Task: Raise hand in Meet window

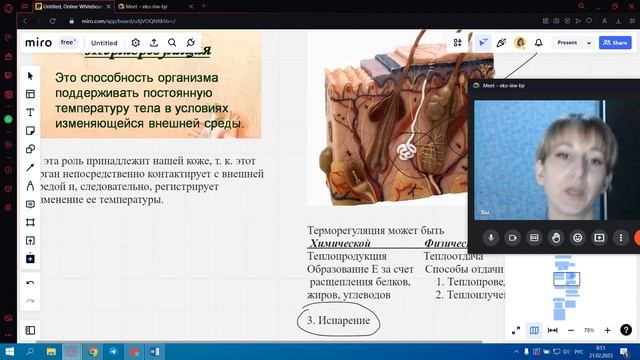Action: [x=556, y=238]
